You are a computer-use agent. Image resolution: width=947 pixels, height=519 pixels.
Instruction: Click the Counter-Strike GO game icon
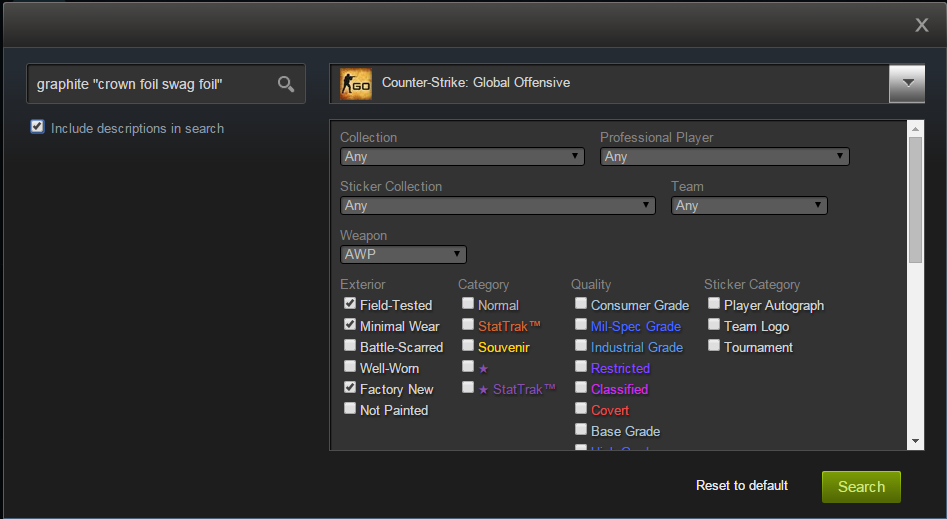[355, 83]
